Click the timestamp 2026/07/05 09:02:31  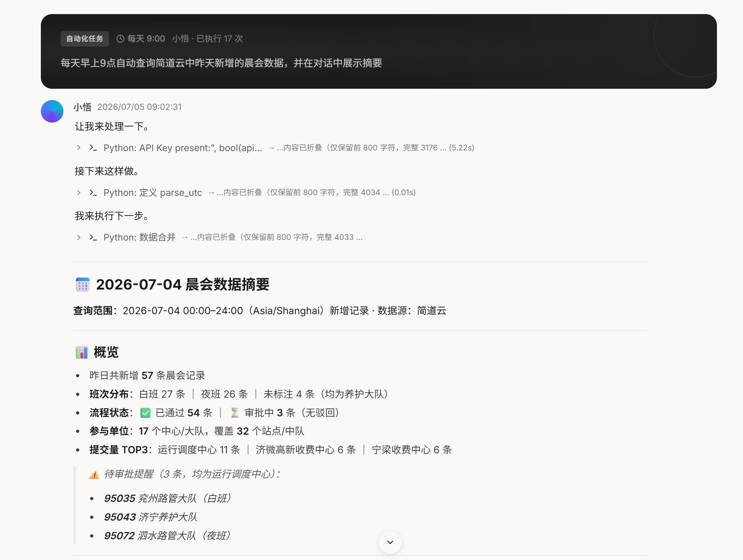tap(139, 107)
